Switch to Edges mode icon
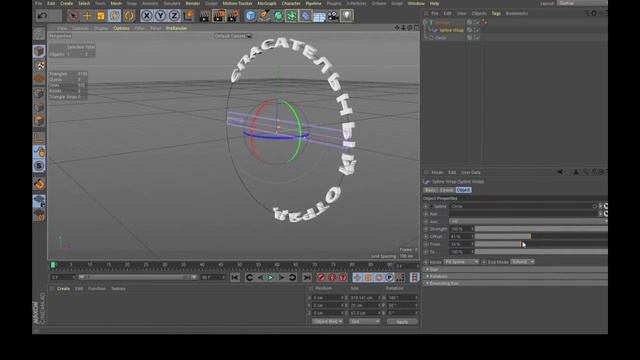The image size is (640, 360). click(39, 107)
